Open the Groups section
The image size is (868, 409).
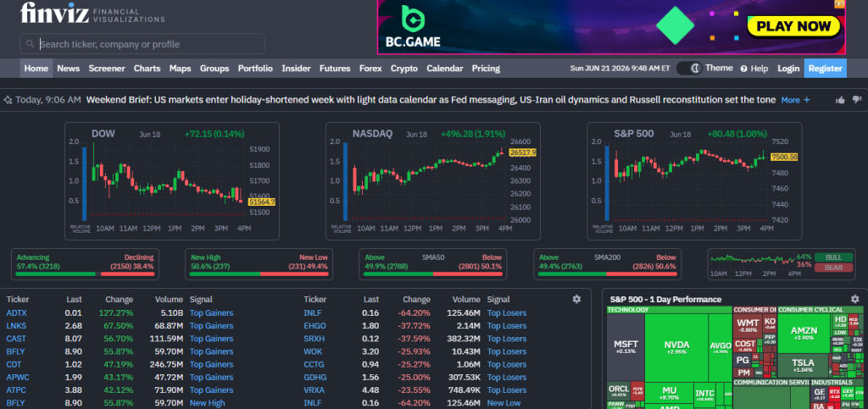pos(214,69)
